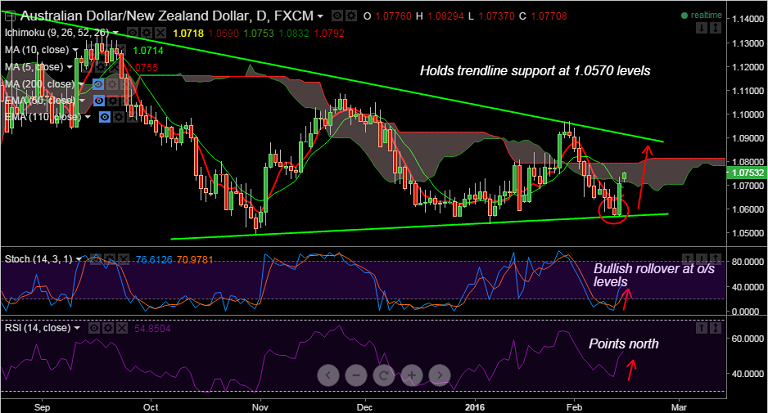Click the Ichimoku value 1.0832
Screen dimensions: 768x413
294,33
